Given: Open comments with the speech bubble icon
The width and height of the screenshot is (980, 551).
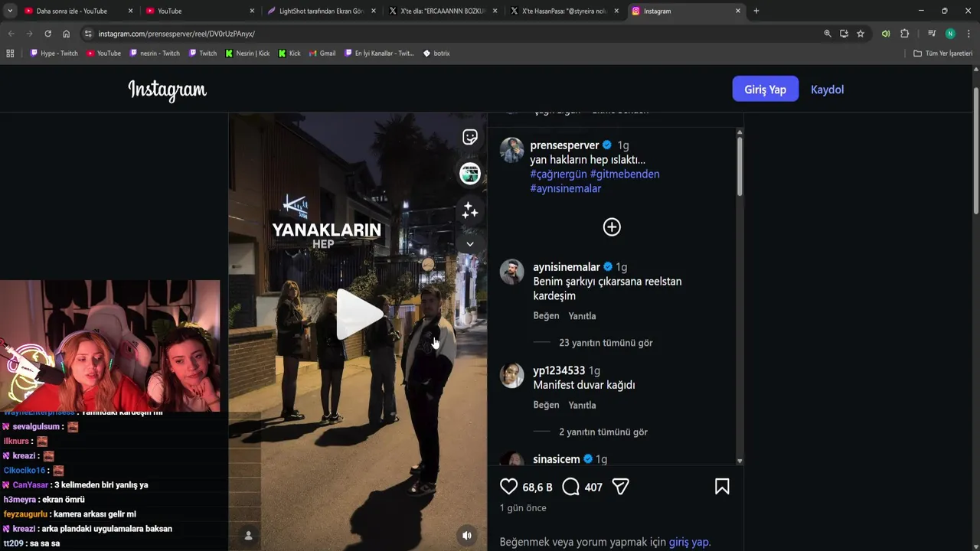Looking at the screenshot, I should click(x=570, y=487).
